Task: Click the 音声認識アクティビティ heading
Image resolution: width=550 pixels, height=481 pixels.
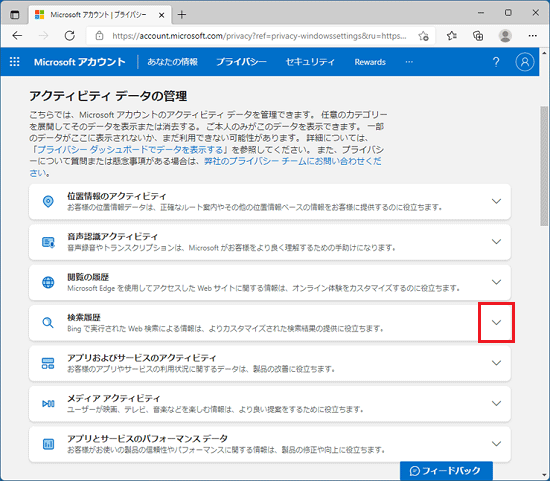Action: click(113, 236)
